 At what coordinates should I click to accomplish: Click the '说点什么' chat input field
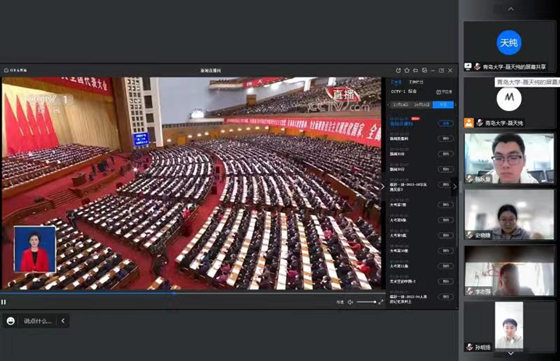pos(38,321)
